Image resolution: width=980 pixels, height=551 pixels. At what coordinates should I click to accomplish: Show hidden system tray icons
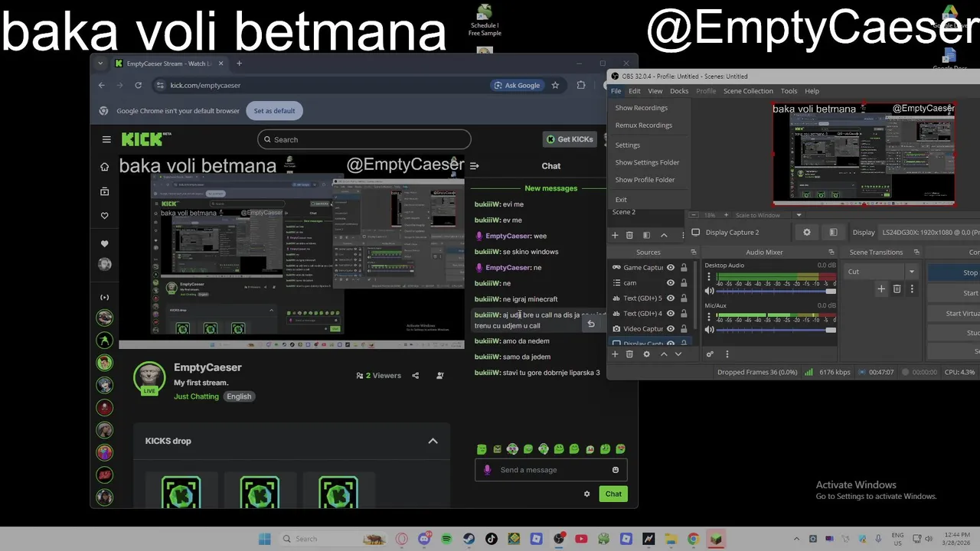796,539
